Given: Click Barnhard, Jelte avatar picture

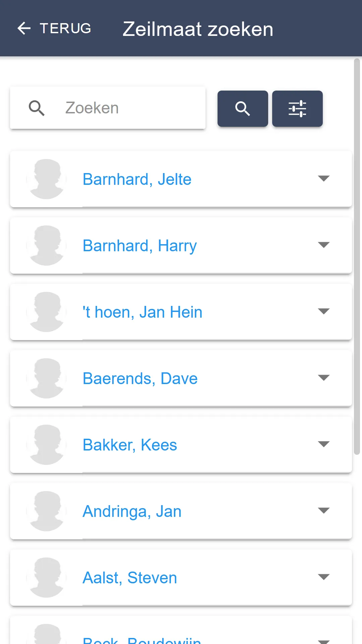Looking at the screenshot, I should (x=46, y=179).
